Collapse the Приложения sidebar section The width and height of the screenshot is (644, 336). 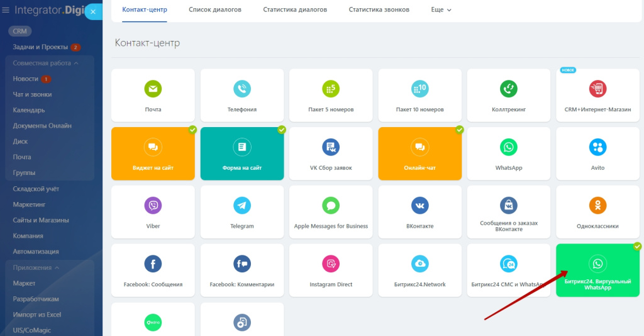[x=57, y=267]
